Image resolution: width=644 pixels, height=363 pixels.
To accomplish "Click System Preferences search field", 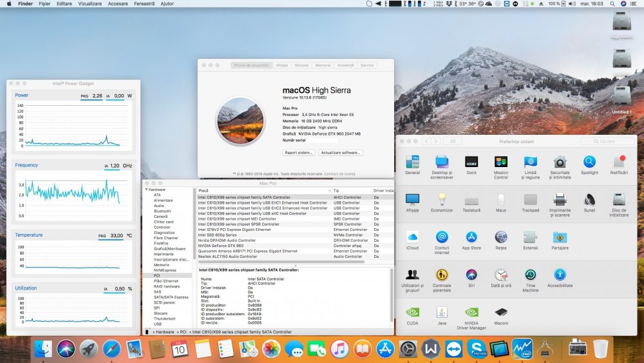I will 607,141.
